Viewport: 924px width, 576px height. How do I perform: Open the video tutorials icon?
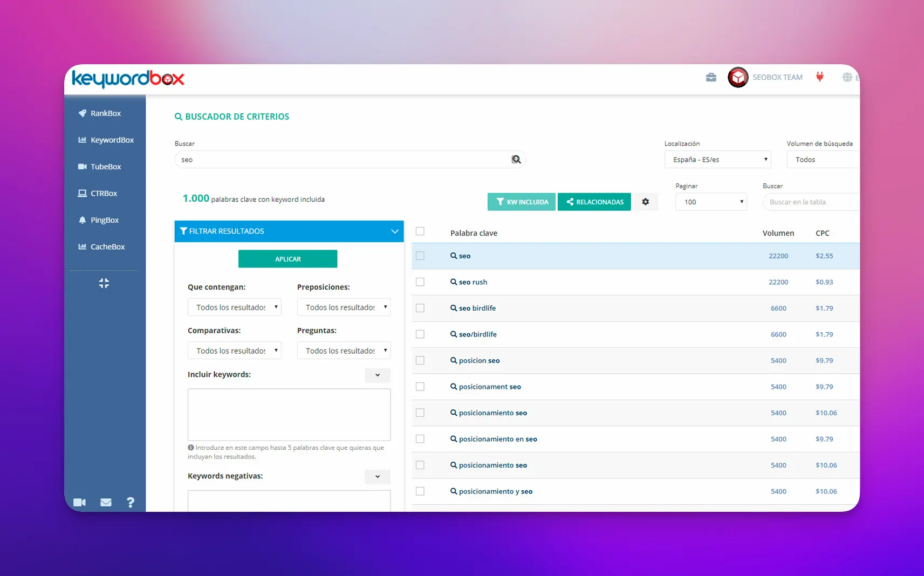pyautogui.click(x=80, y=502)
